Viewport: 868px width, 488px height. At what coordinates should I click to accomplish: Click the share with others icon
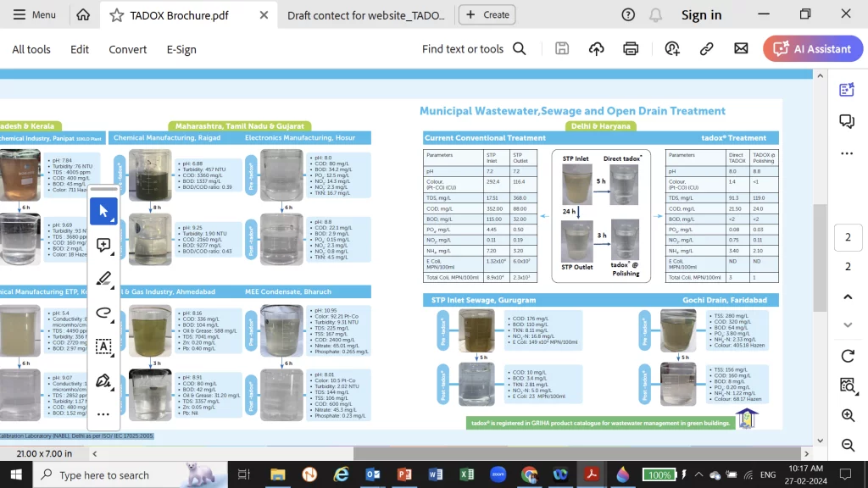coord(672,48)
